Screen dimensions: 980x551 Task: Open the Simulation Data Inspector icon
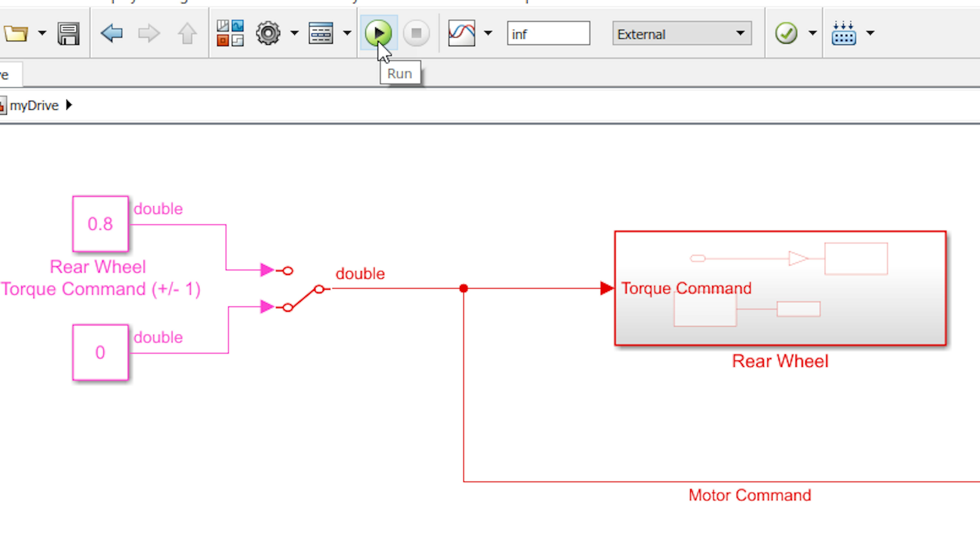461,33
